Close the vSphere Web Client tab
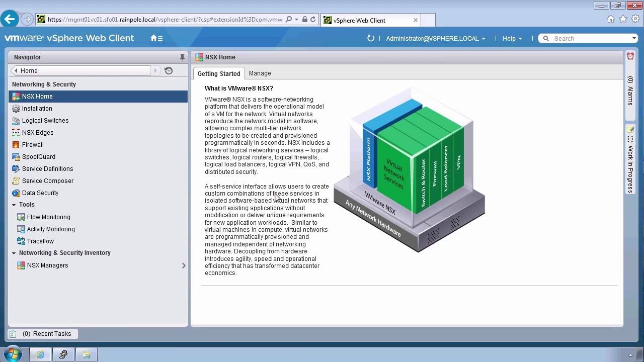Image resolution: width=644 pixels, height=362 pixels. (x=415, y=20)
